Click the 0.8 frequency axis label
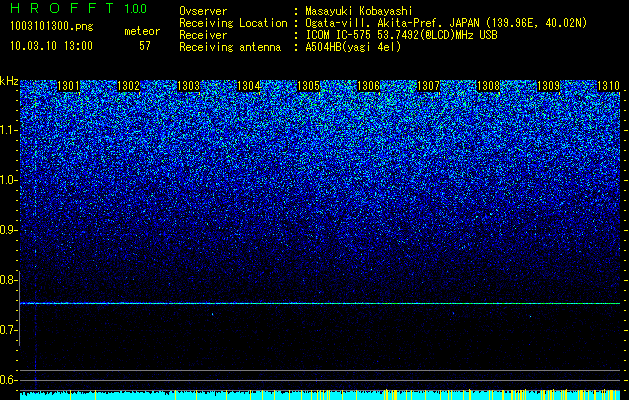 tap(9, 280)
